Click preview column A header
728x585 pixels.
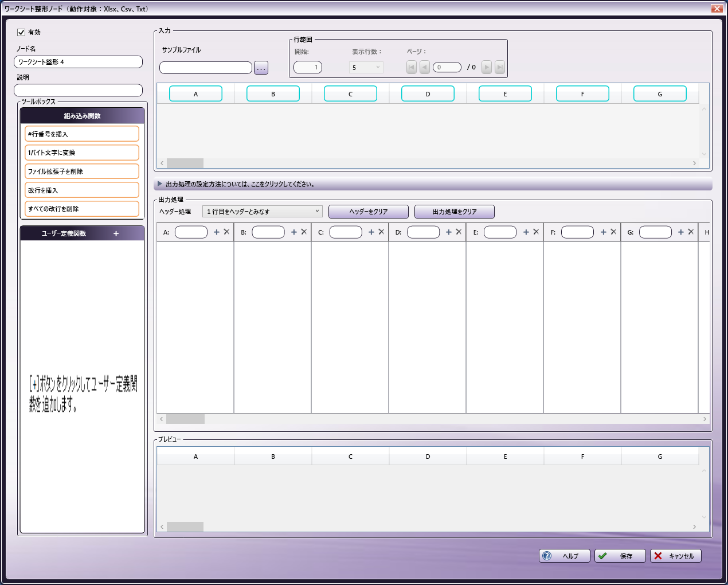pos(195,457)
